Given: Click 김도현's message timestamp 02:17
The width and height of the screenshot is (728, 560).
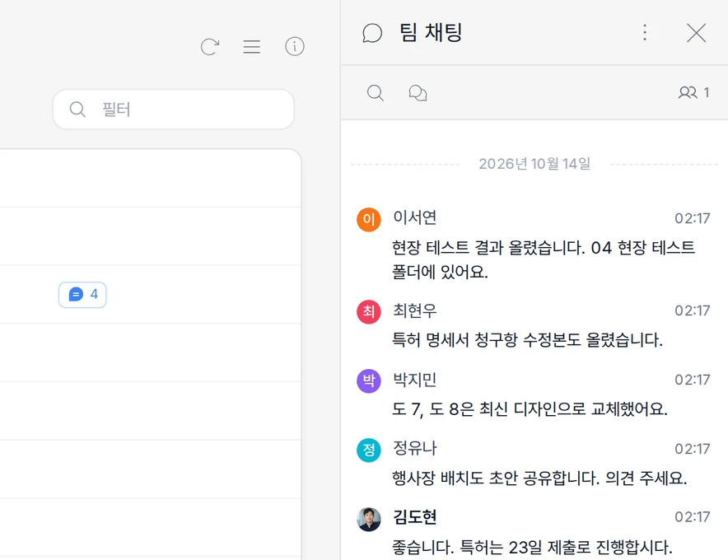Looking at the screenshot, I should pyautogui.click(x=693, y=517).
